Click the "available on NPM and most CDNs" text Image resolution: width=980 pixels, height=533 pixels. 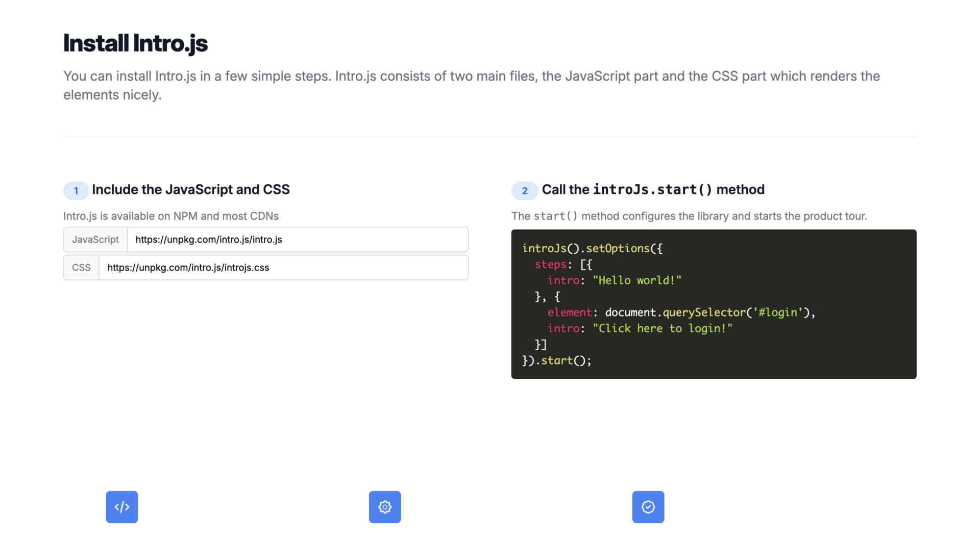(171, 216)
